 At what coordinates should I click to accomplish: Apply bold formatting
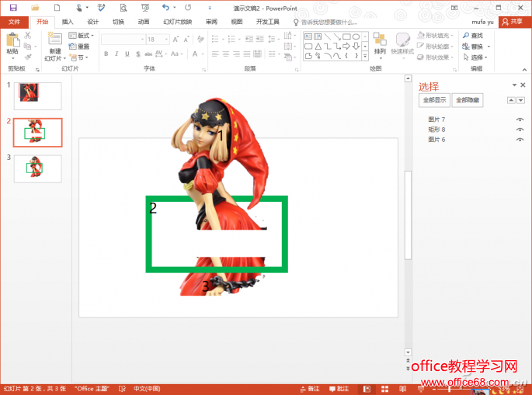coord(106,54)
